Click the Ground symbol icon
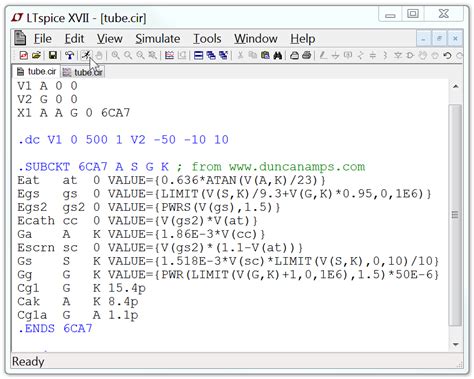This screenshot has width=474, height=379. click(x=336, y=55)
